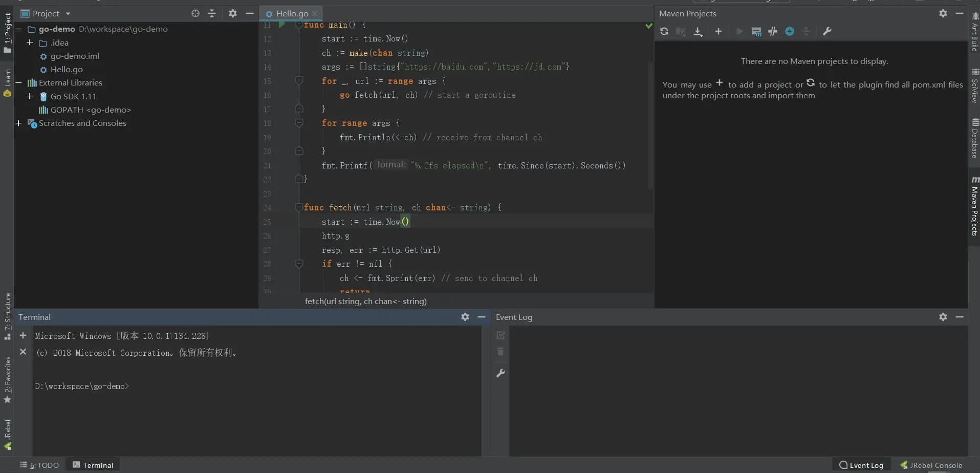Fold the main function code block

(299, 25)
